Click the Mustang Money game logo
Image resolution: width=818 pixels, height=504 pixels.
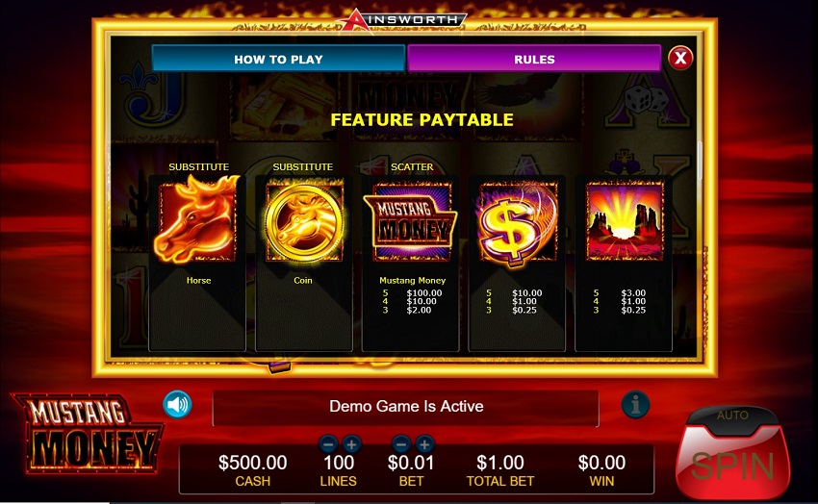[88, 434]
